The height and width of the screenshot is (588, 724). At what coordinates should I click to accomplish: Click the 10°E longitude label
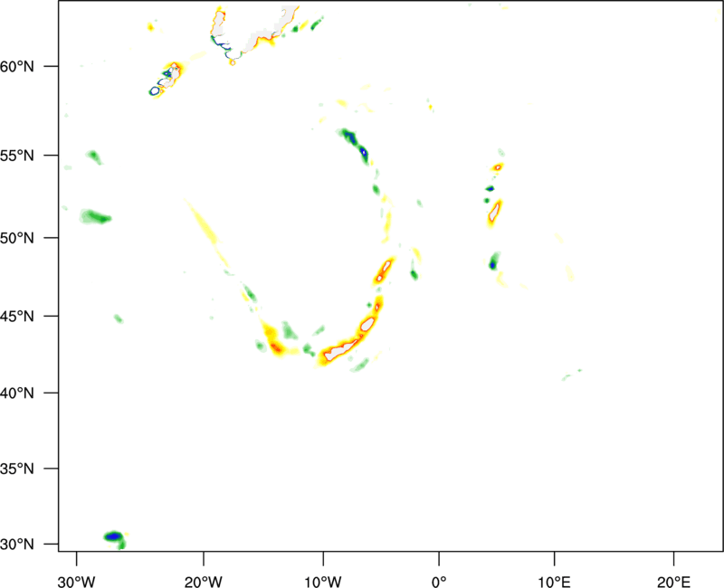(x=555, y=582)
